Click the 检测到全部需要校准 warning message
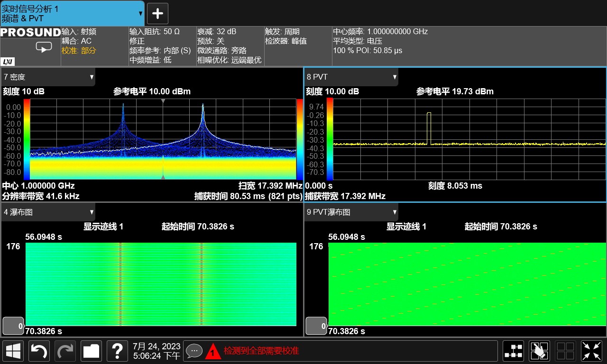The width and height of the screenshot is (607, 364). coord(261,351)
